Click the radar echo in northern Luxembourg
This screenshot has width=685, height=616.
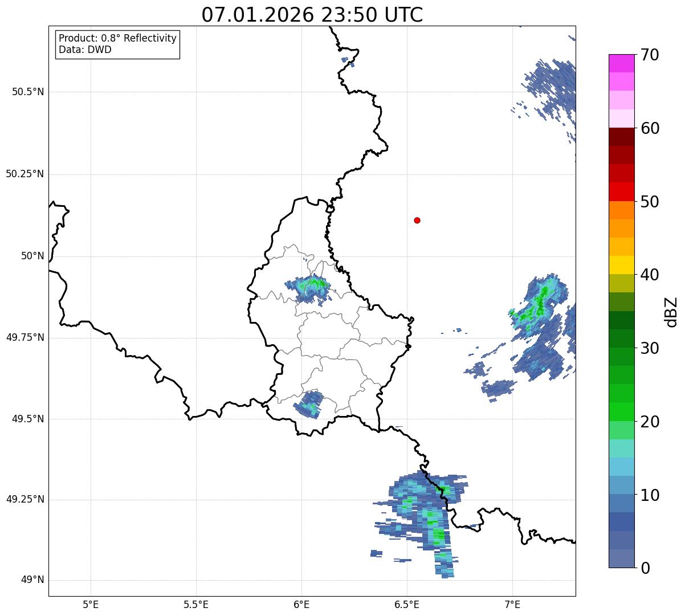[x=308, y=288]
